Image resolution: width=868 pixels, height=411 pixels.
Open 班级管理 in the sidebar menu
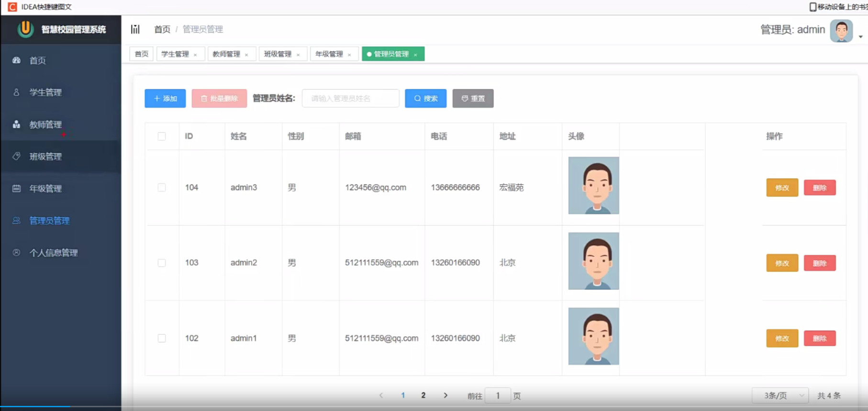tap(61, 156)
